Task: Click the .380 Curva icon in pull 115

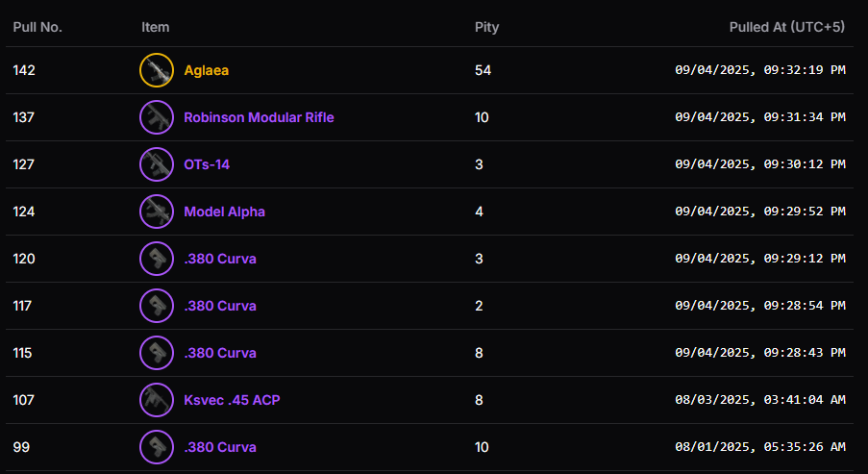Action: pos(156,353)
